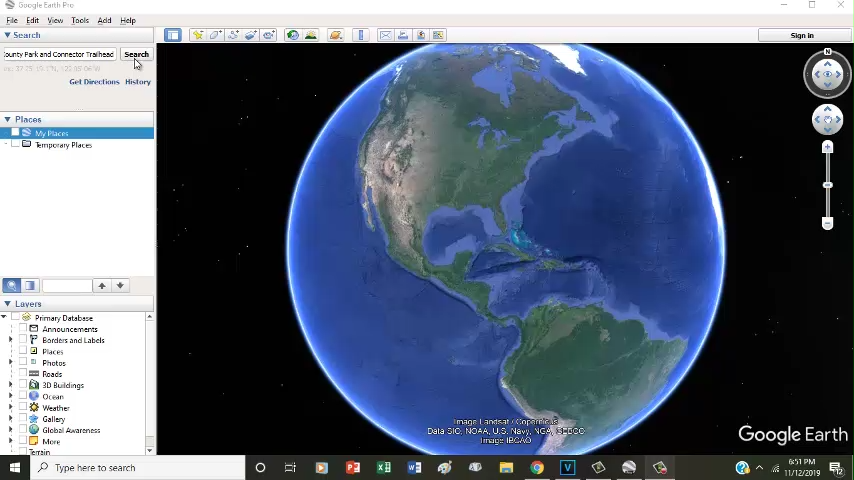The height and width of the screenshot is (480, 854).
Task: Click the Email envelope toolbar icon
Action: click(386, 35)
